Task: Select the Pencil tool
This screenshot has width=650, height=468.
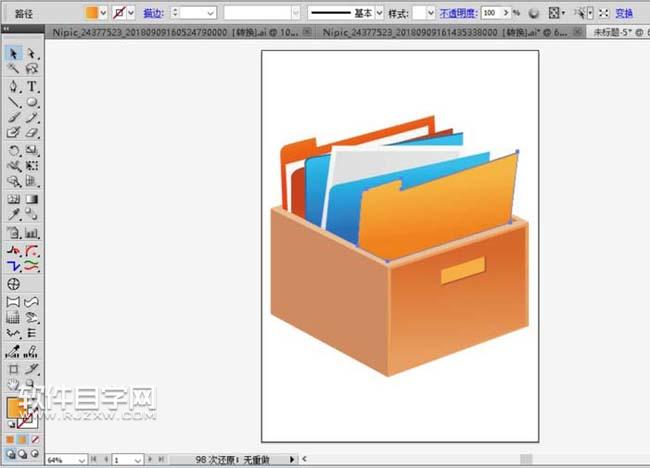Action: (32, 117)
